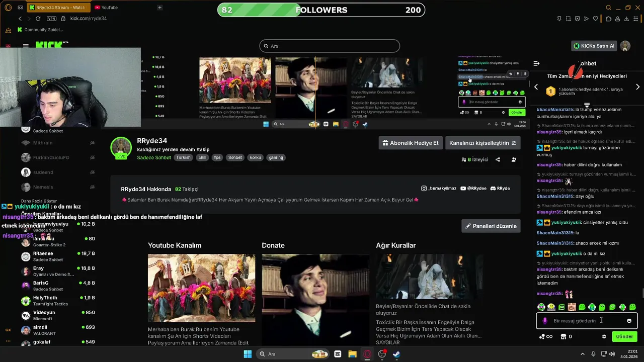Screen dimensions: 644x362
Task: Click the Gönder send button
Action: click(x=624, y=336)
